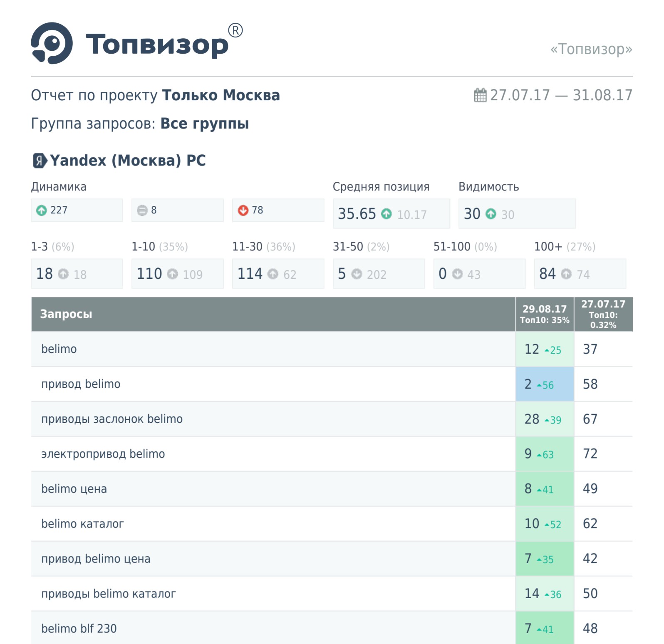Screen dimensions: 664x644
Task: Click the 27.07.17 date column header
Action: 604,314
